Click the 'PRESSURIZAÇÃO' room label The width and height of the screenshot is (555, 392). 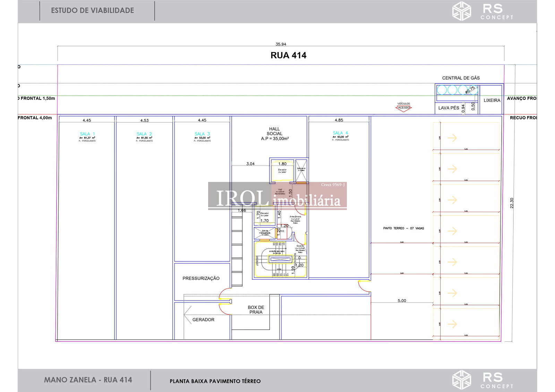[201, 278]
